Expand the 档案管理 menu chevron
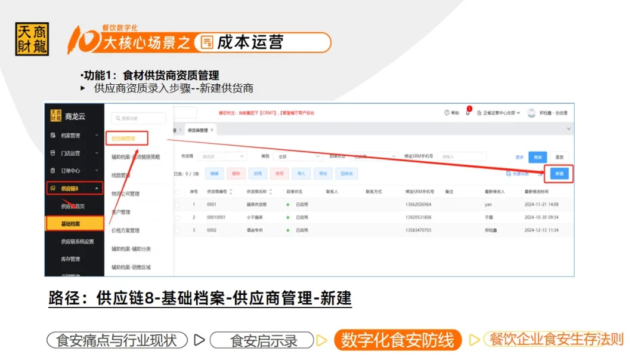Viewport: 644px width, 363px height. pyautogui.click(x=97, y=136)
